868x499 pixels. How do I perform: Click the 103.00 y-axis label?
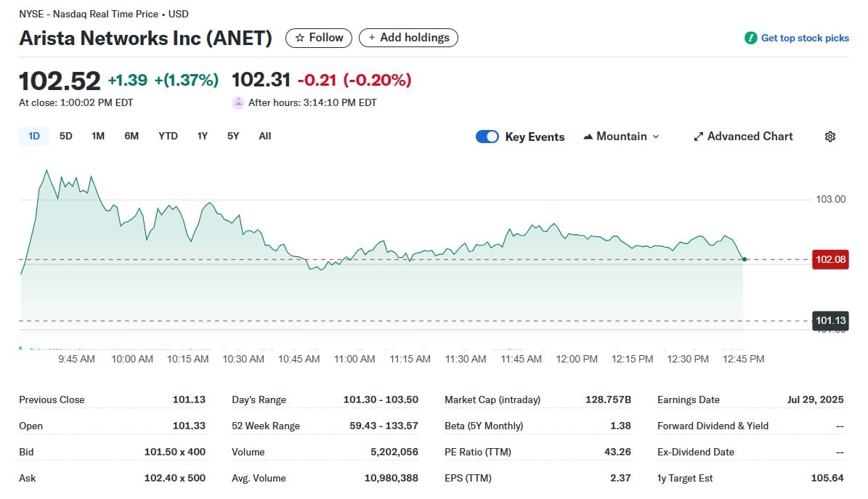(x=831, y=199)
